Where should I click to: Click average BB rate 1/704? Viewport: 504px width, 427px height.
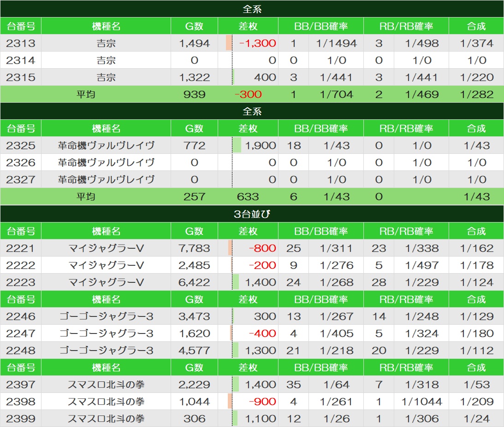[x=336, y=94]
